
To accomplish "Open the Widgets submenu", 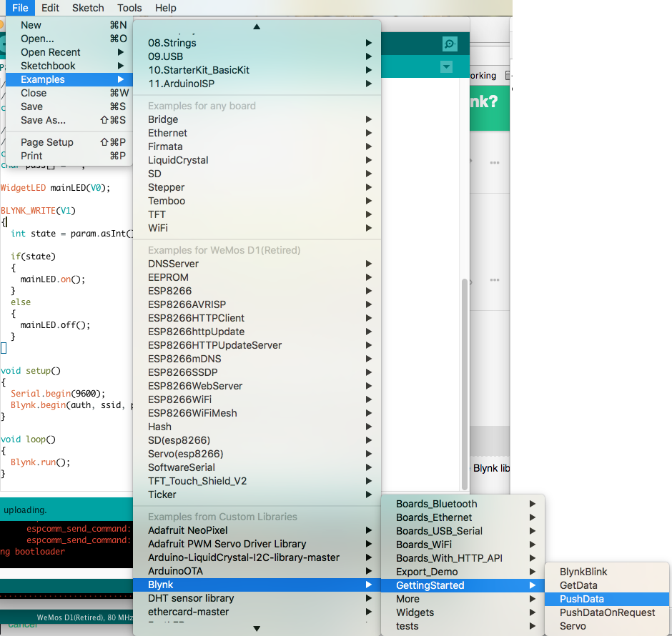I will pos(463,613).
